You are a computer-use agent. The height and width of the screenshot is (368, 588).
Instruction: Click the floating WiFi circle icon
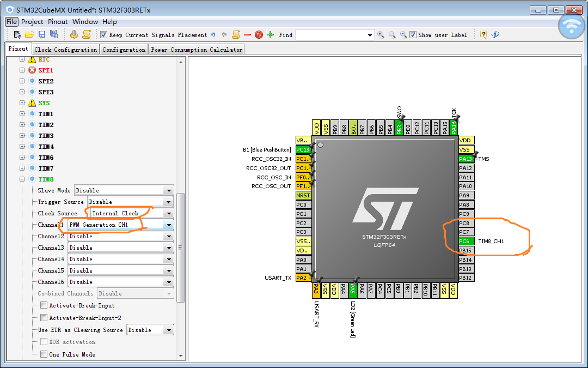coord(572,26)
